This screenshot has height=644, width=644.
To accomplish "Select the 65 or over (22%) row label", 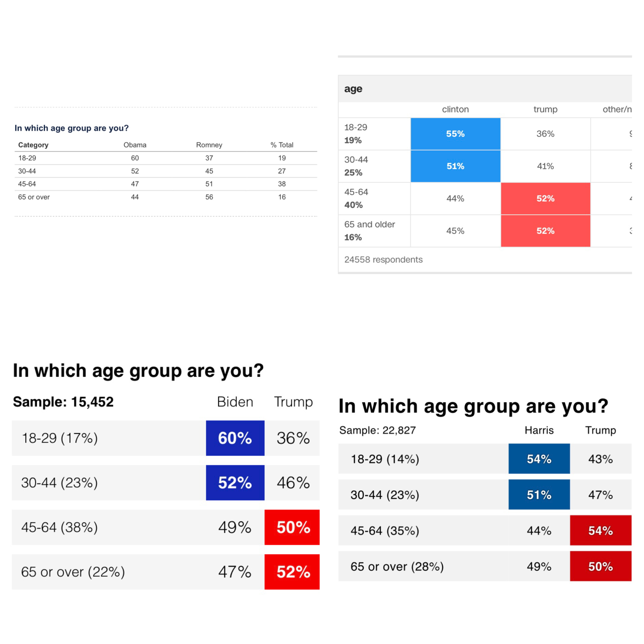I will click(x=73, y=572).
